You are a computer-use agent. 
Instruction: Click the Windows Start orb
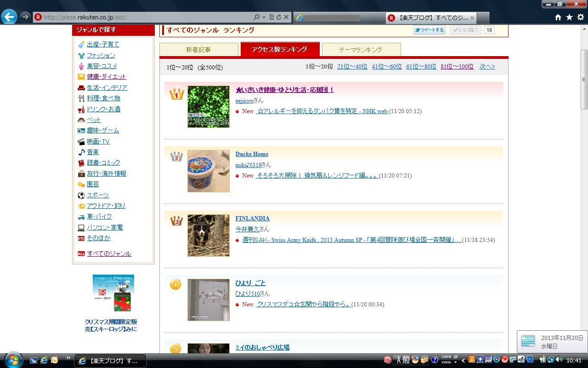[12, 360]
